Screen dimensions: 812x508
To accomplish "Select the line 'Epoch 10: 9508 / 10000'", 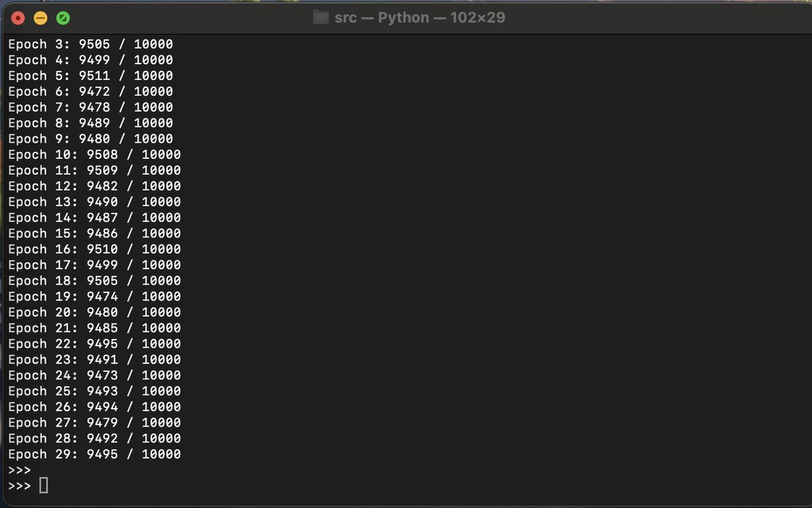I will click(95, 155).
